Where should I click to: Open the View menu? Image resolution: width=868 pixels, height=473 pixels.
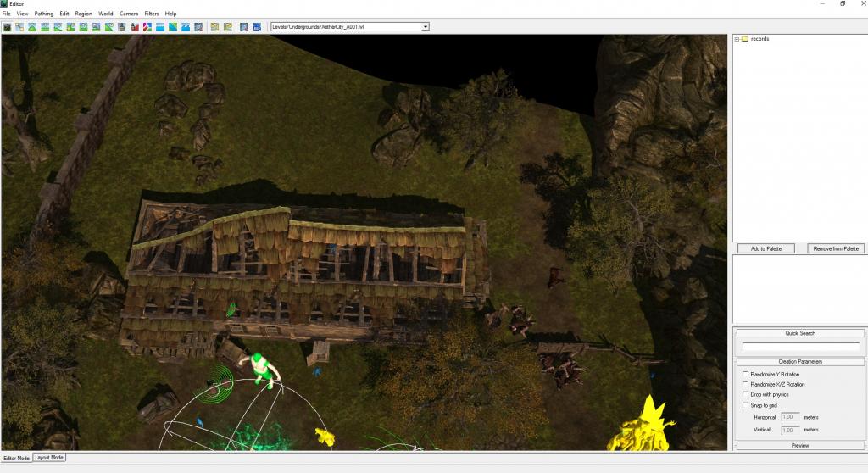click(x=22, y=14)
